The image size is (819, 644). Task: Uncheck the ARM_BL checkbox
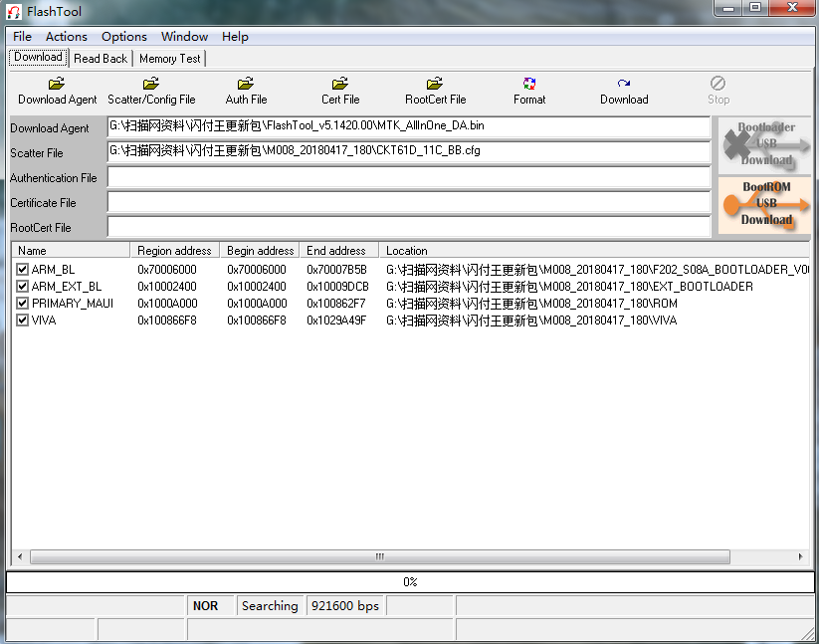pos(22,270)
